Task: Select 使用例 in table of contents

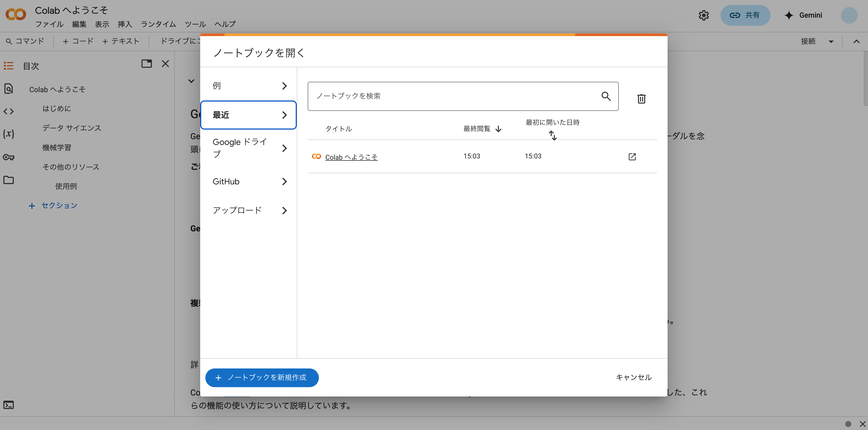Action: click(66, 186)
